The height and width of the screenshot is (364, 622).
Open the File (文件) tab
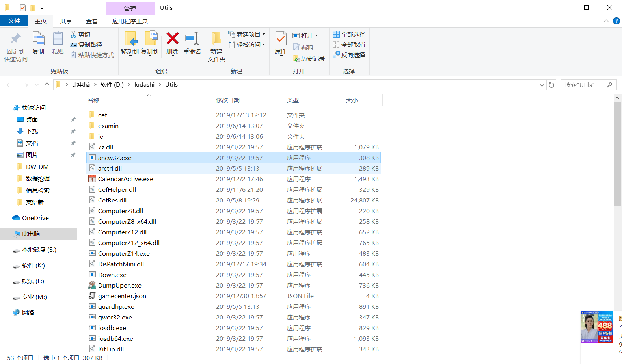click(x=14, y=21)
